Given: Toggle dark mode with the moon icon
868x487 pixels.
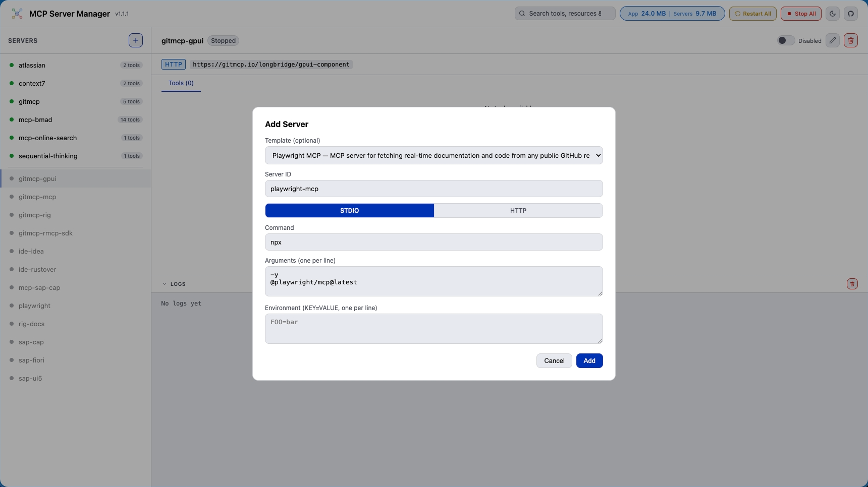Looking at the screenshot, I should [832, 14].
